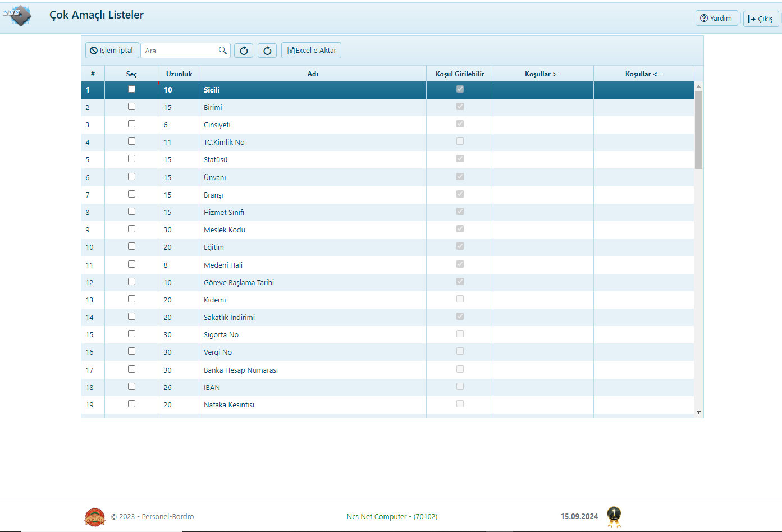
Task: Click the Koşullar <= cell for Cinsiyeti
Action: click(x=643, y=125)
